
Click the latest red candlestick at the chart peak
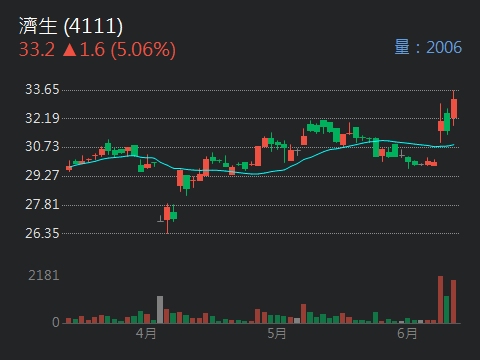[x=454, y=108]
